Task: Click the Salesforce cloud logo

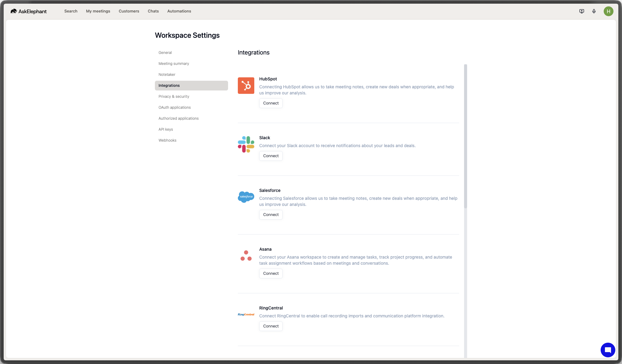Action: tap(246, 197)
